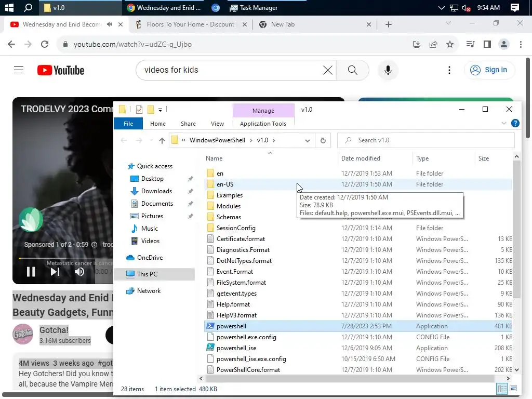
Task: Select the powershell_ise application
Action: tap(236, 348)
